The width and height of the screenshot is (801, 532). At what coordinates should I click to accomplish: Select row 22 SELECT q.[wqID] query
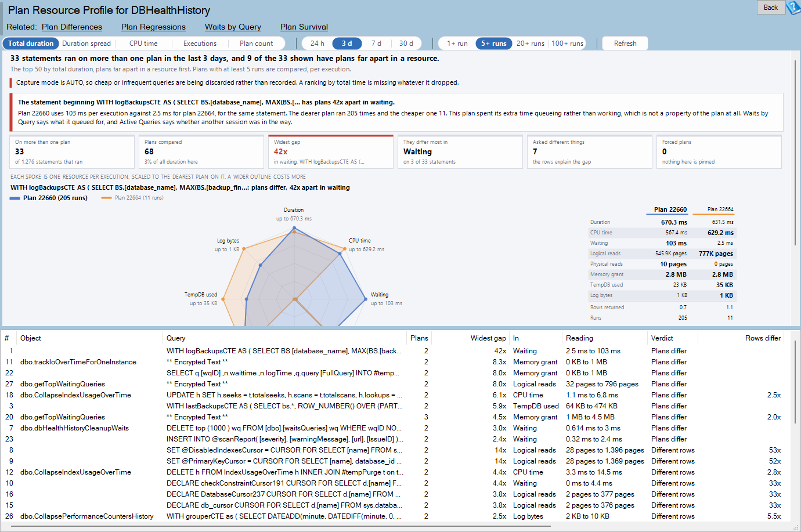(x=395, y=373)
